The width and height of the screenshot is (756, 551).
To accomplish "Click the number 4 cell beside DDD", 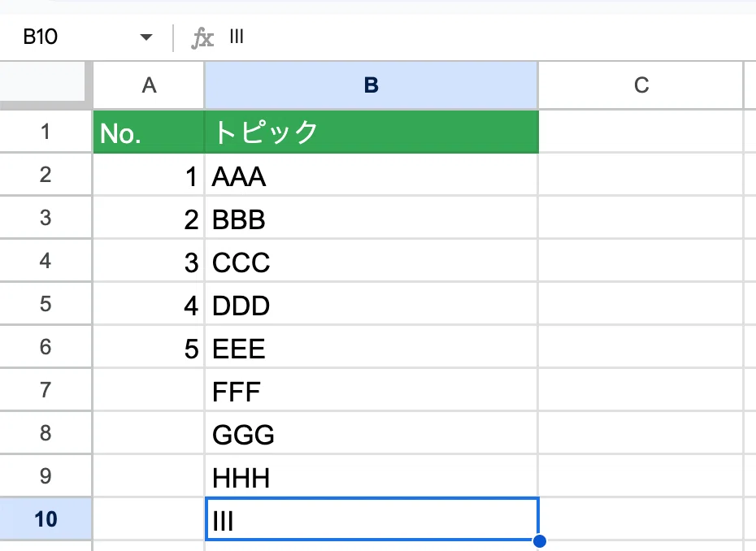I will 149,304.
